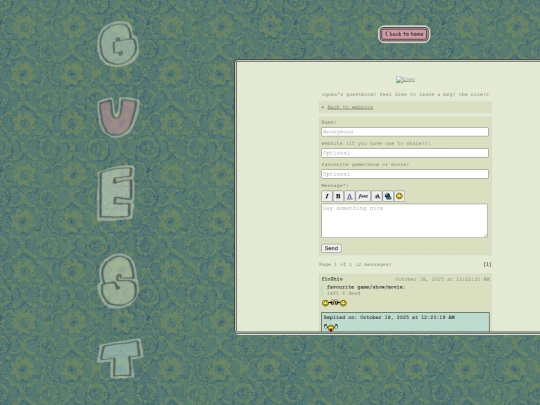
Task: Click the globe insert-link icon
Action: tap(388, 196)
